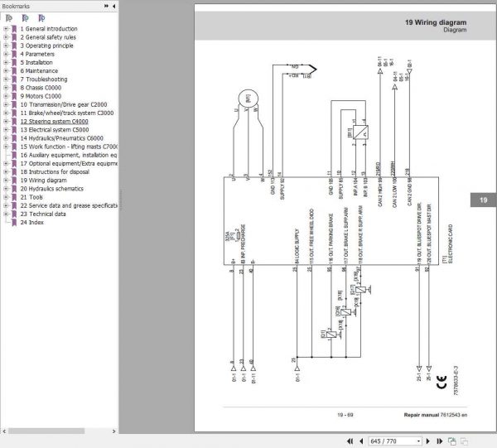Expand the 9 Motors C1000 node

click(6, 96)
